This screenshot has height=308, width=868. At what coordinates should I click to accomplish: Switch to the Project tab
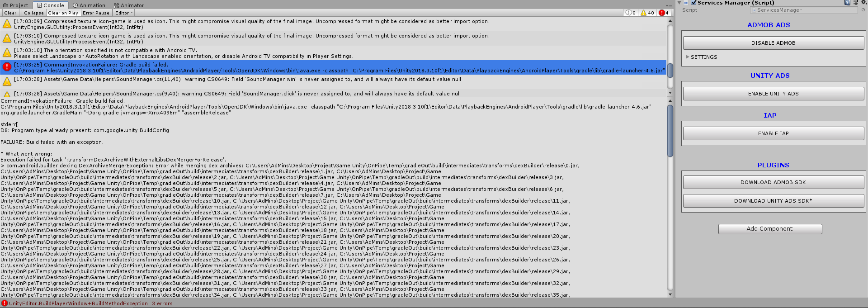[16, 5]
